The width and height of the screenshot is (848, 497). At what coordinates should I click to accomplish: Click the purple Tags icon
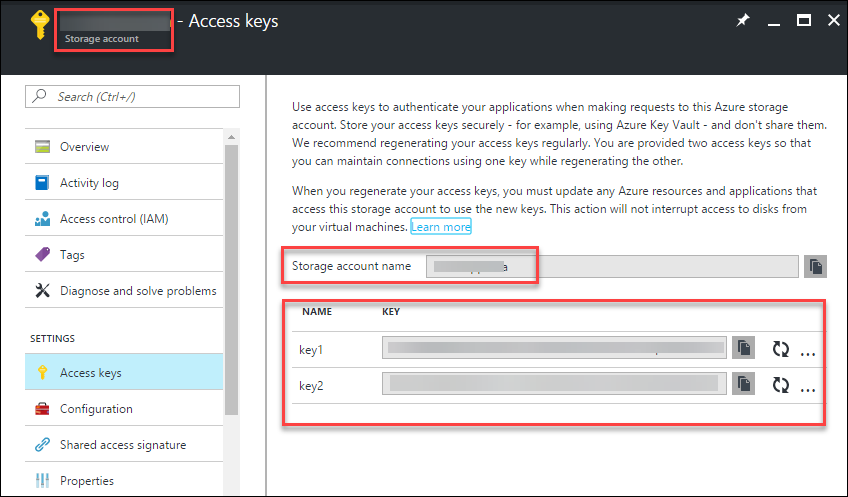(42, 254)
